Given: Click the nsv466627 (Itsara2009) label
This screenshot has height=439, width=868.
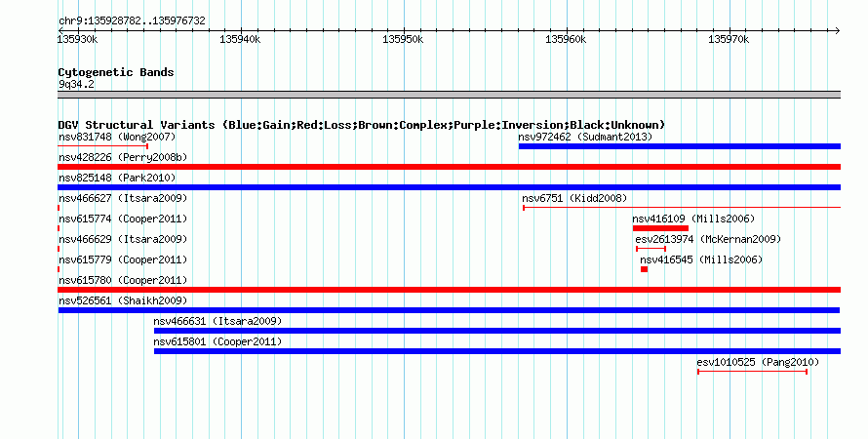Looking at the screenshot, I should pyautogui.click(x=123, y=198).
